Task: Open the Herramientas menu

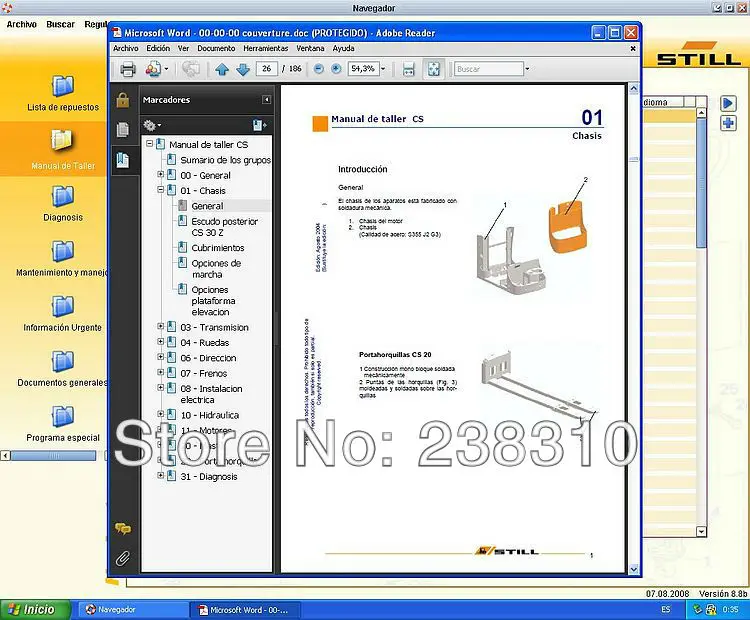Action: 265,48
